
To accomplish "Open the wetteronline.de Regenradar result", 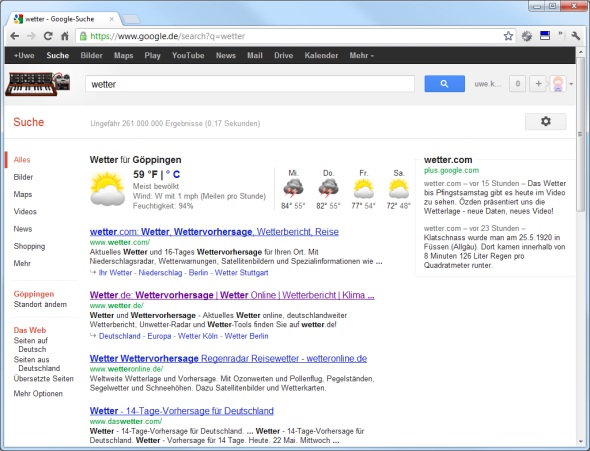I will [x=228, y=358].
